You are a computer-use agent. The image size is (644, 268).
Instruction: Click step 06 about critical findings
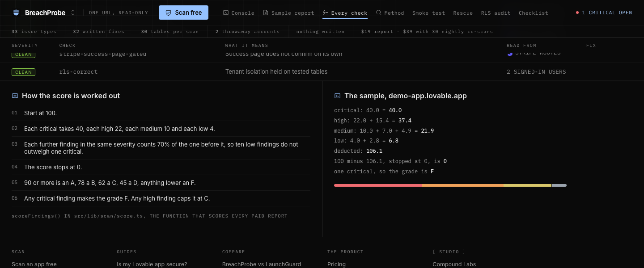coord(117,198)
